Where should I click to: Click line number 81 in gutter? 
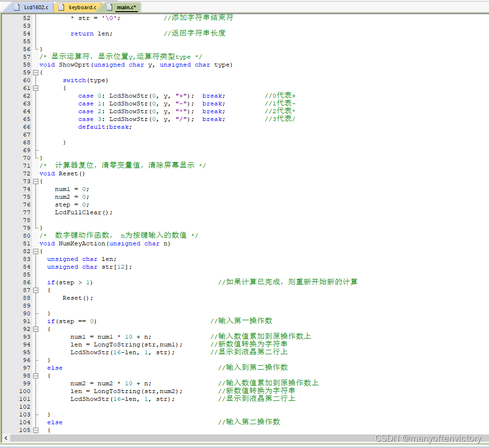(27, 243)
